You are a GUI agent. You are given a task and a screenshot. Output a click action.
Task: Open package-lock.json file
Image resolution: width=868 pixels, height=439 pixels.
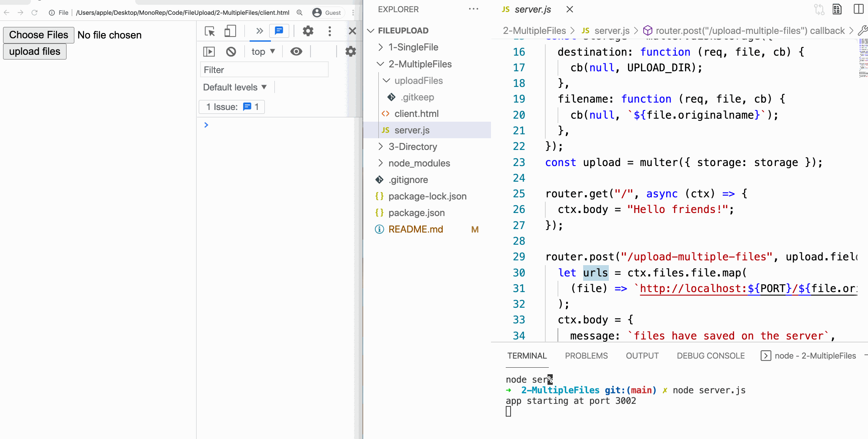[427, 196]
